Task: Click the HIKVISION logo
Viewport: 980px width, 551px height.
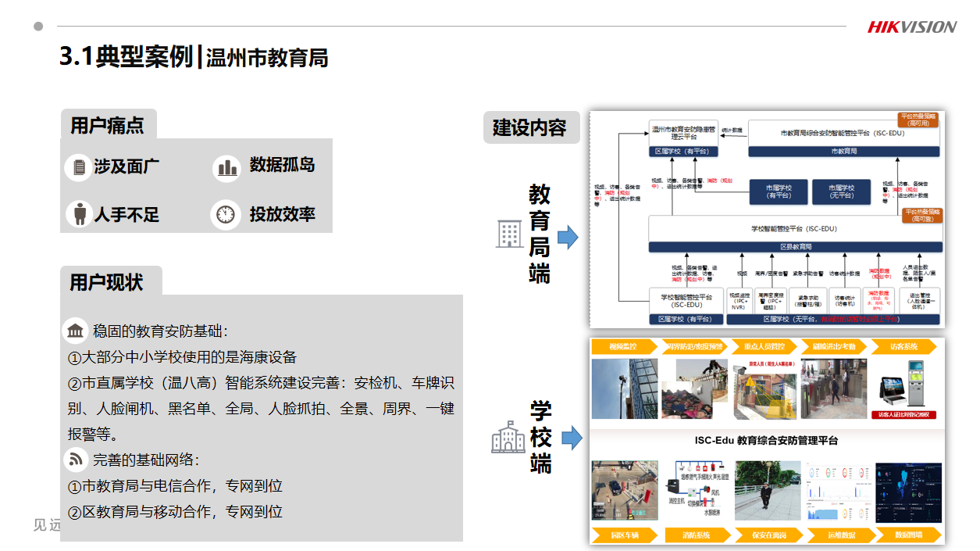Action: point(911,27)
